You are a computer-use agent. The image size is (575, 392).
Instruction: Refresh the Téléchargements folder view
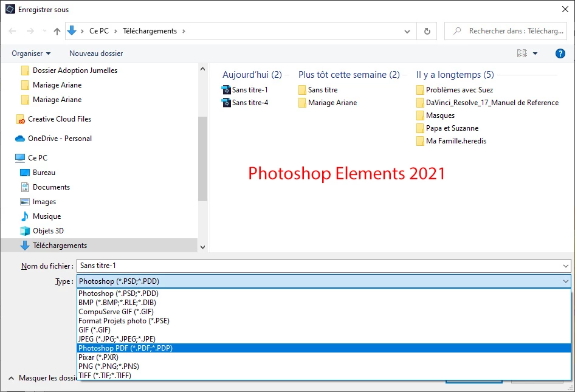427,31
